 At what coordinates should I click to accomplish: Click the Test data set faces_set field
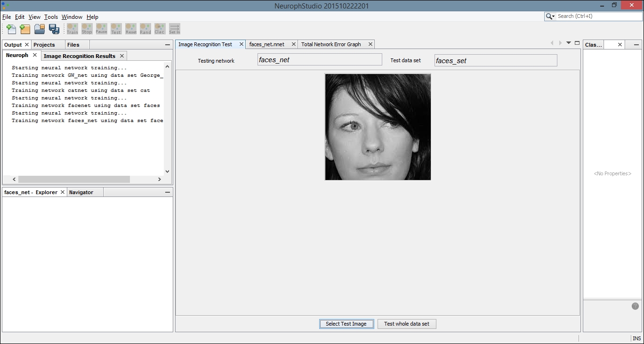pos(496,60)
